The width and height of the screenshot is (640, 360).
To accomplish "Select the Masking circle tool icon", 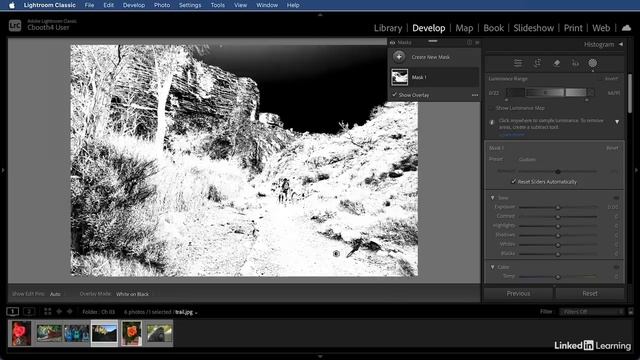I will 592,63.
